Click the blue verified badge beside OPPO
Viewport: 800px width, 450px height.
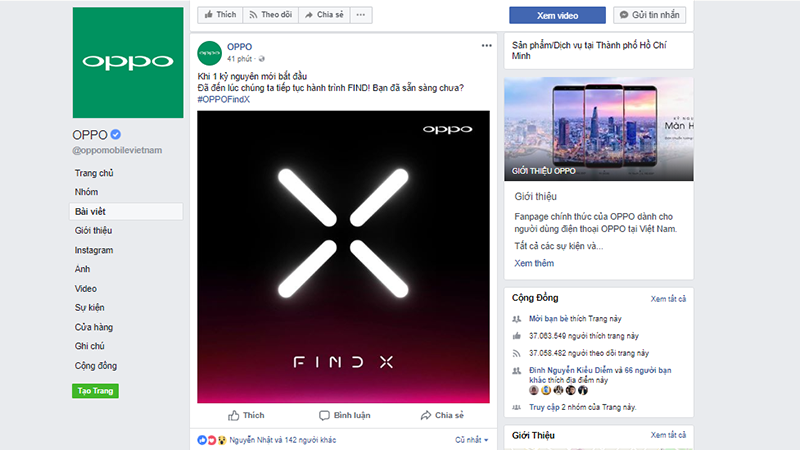116,135
